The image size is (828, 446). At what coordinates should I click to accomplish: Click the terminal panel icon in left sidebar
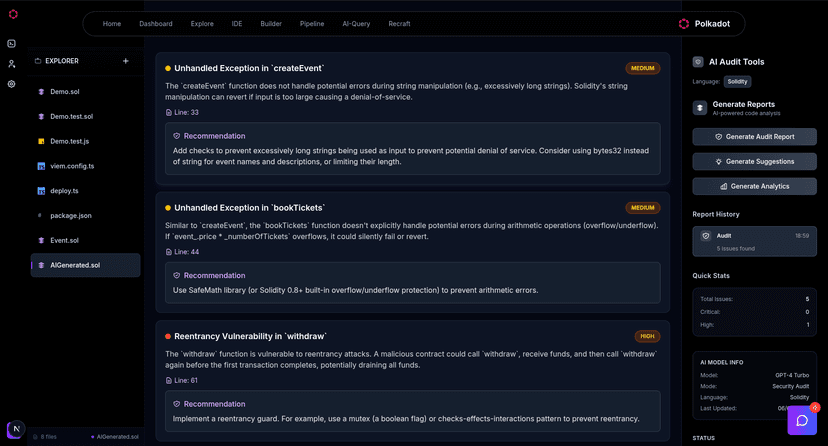[x=11, y=43]
